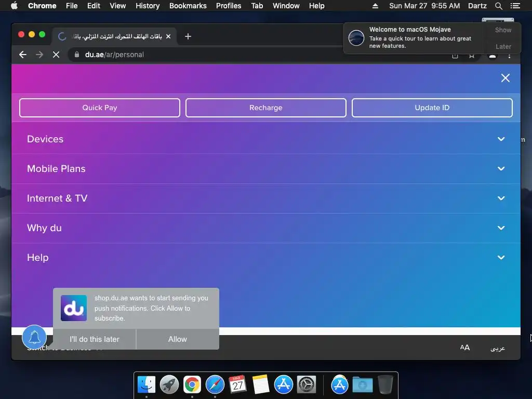
Task: Open Calendar from the Dock
Action: tap(237, 385)
